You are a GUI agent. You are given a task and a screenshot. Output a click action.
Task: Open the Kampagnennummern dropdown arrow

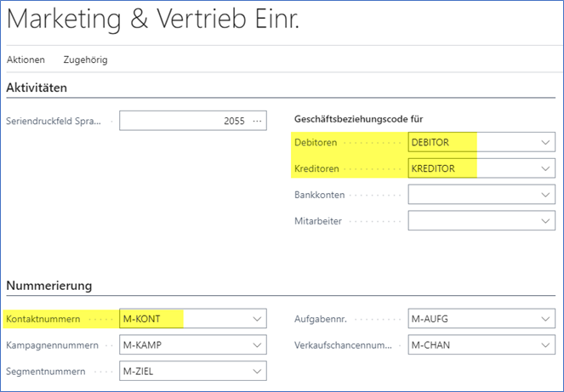tap(258, 346)
